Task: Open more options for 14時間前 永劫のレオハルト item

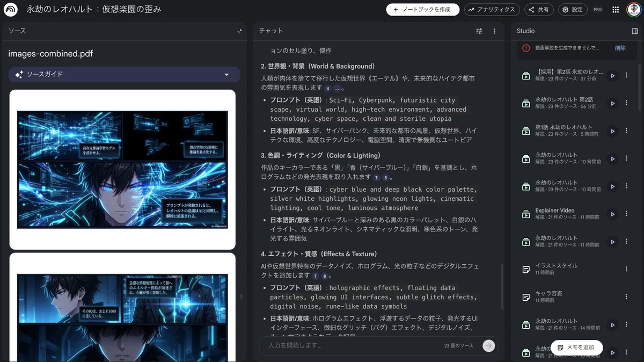Action: click(626, 325)
